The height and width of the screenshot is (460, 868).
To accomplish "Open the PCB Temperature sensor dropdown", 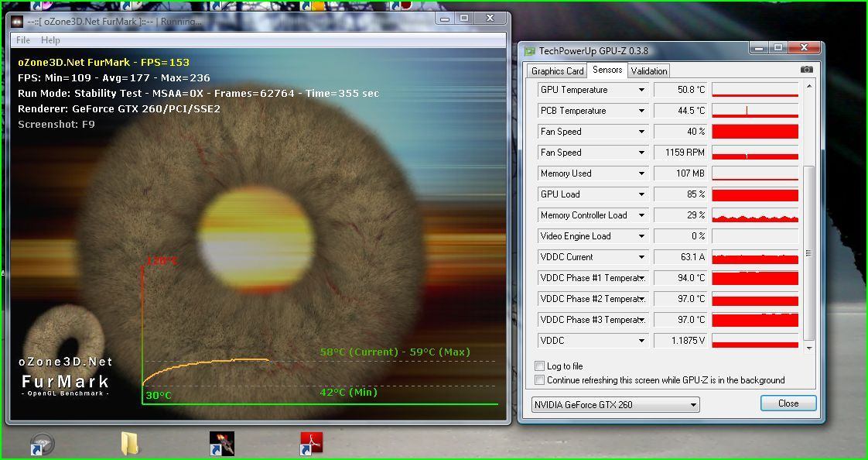I will (641, 111).
